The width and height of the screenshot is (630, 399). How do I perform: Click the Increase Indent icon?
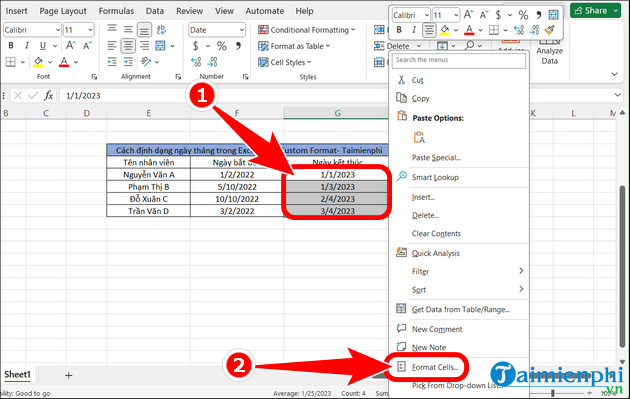(128, 62)
